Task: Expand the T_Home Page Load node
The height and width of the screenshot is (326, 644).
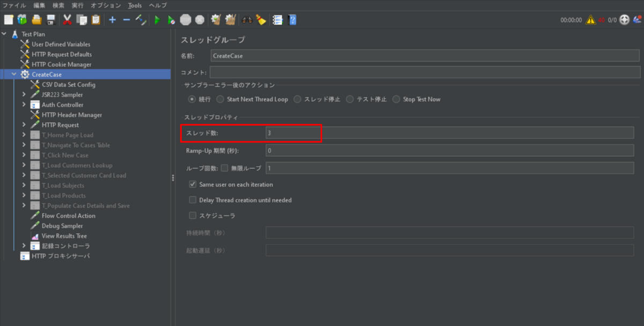Action: [x=24, y=135]
